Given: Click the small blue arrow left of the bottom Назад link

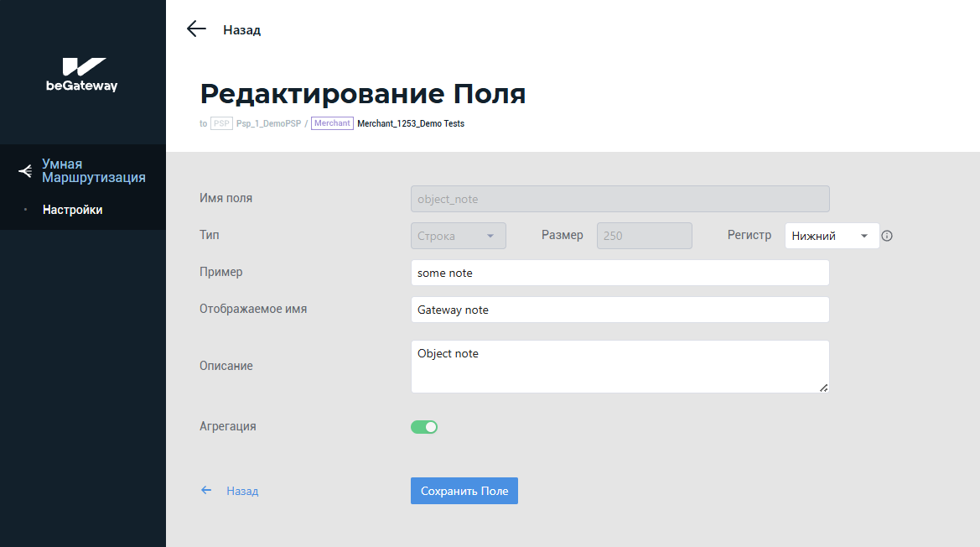Looking at the screenshot, I should pyautogui.click(x=206, y=490).
